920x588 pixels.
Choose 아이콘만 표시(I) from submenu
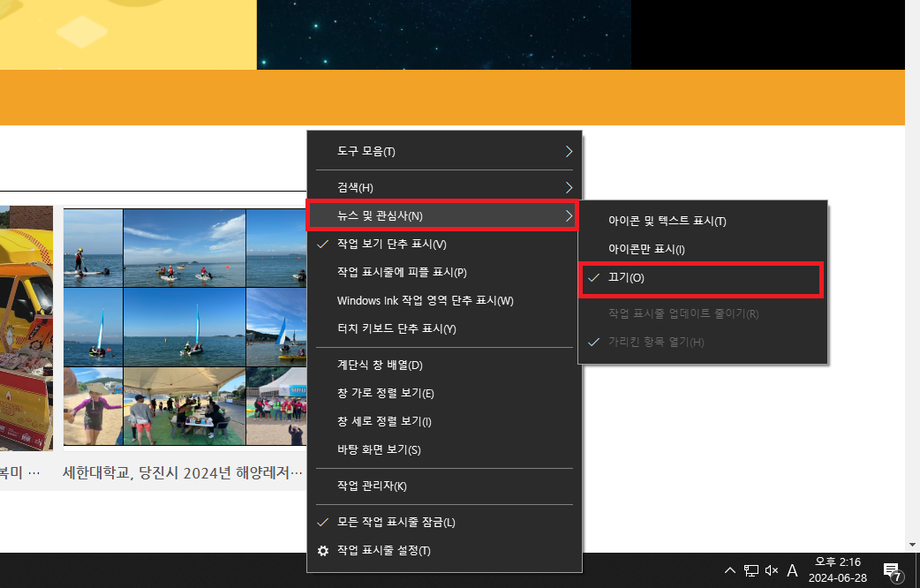(646, 249)
